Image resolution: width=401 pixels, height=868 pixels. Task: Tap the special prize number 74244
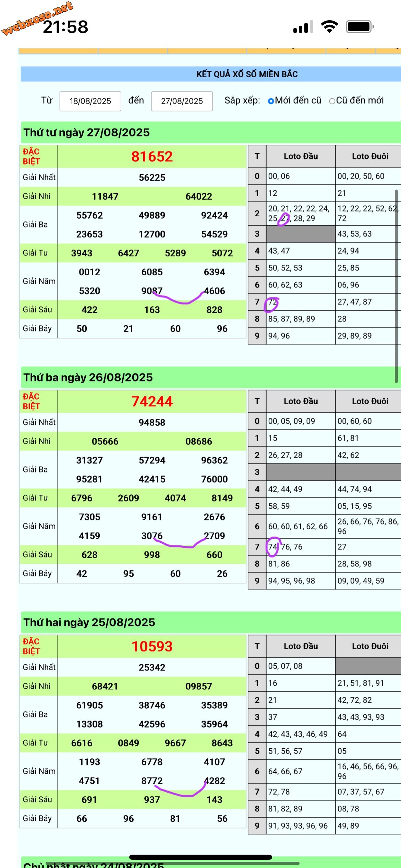pyautogui.click(x=152, y=401)
